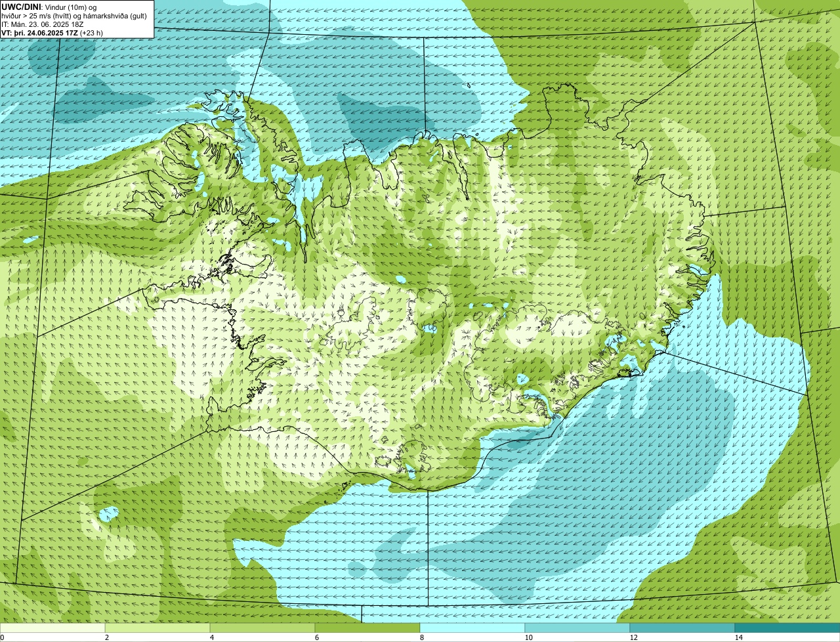Image resolution: width=840 pixels, height=642 pixels.
Task: Click the "4" label on color scale
Action: coord(211,637)
